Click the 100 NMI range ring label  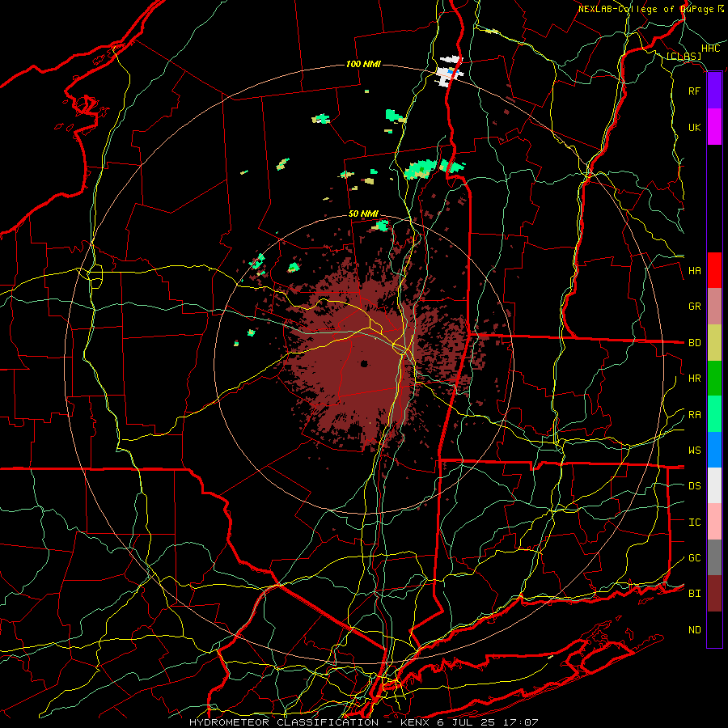tap(363, 64)
